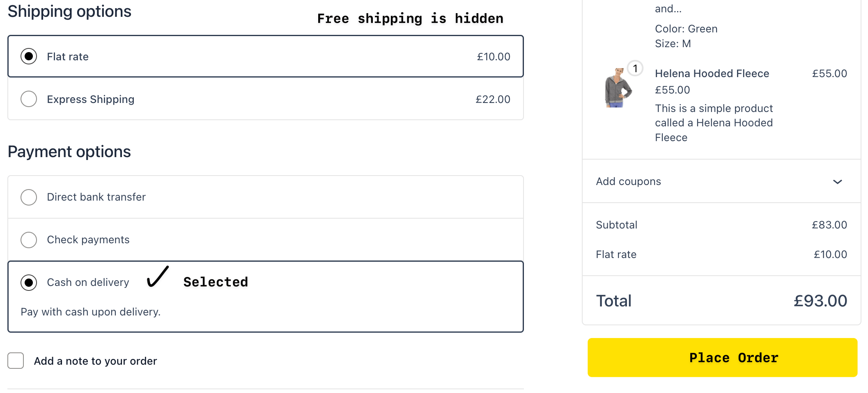This screenshot has width=868, height=393.
Task: Click the Shipping options heading
Action: [x=69, y=11]
